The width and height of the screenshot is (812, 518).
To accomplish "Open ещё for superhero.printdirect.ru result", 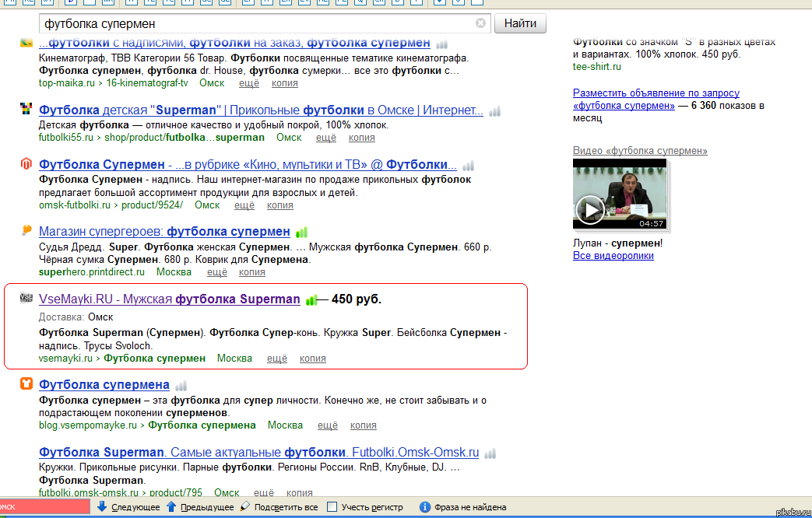I will pyautogui.click(x=217, y=272).
